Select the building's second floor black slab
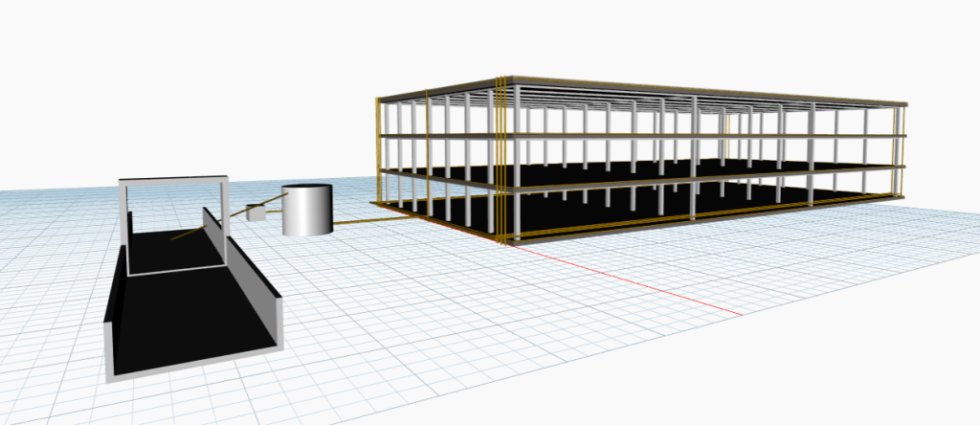This screenshot has width=980, height=425. (625, 170)
